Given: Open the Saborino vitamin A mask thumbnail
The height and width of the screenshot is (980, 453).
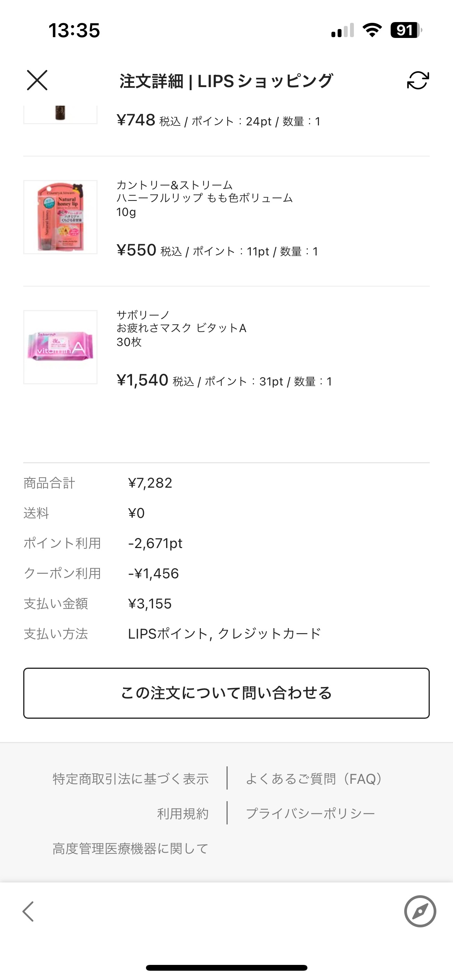Looking at the screenshot, I should (x=60, y=347).
